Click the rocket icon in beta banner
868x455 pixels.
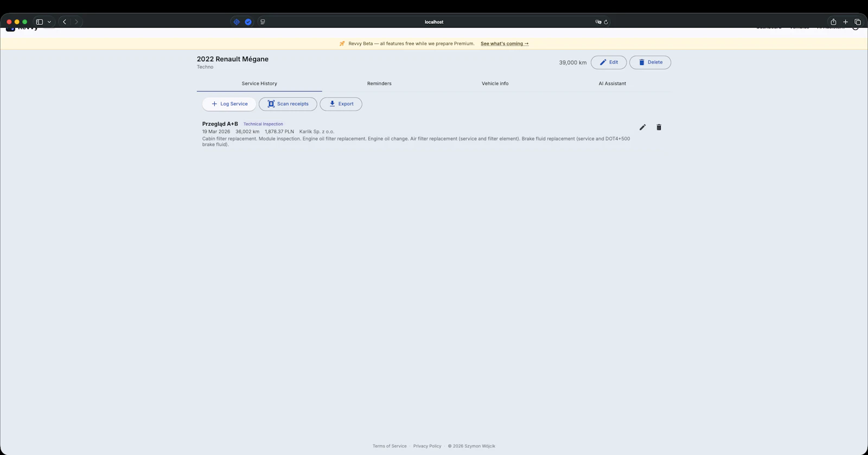click(x=342, y=44)
